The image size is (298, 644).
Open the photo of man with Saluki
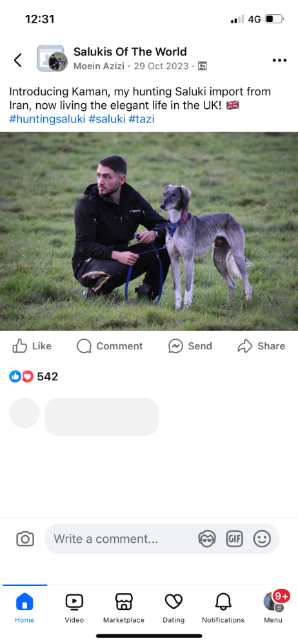pos(149,231)
